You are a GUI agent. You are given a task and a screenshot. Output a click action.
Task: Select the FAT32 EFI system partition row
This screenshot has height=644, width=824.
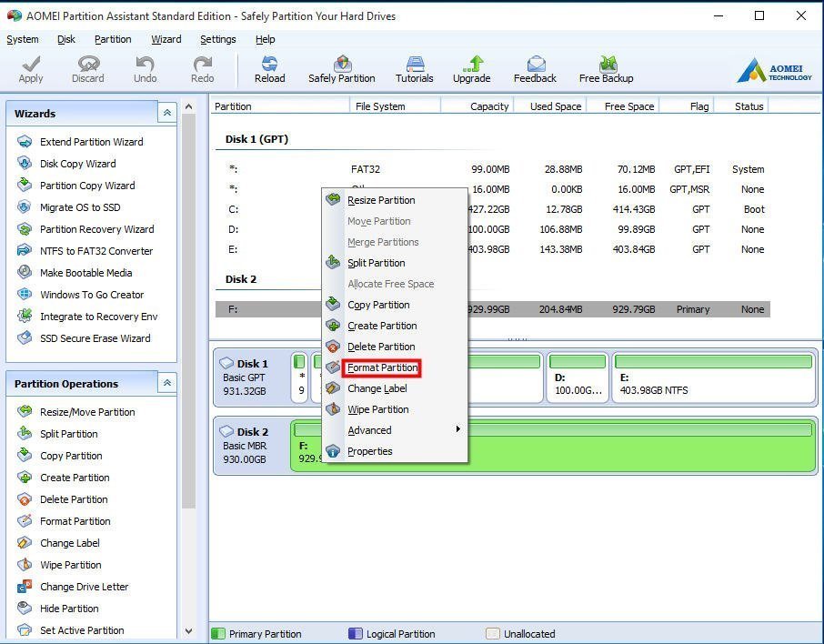pos(492,169)
